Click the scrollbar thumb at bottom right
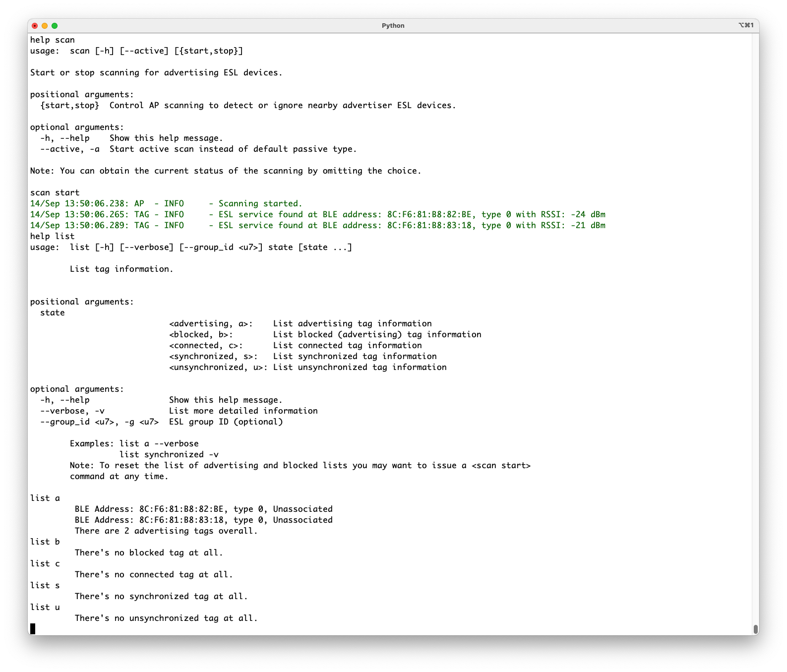The width and height of the screenshot is (787, 672). (x=756, y=629)
